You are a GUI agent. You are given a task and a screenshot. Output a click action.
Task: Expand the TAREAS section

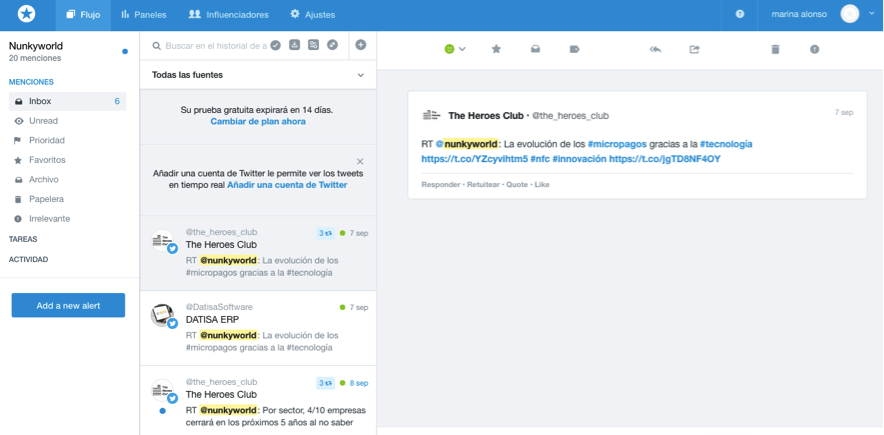(x=23, y=239)
